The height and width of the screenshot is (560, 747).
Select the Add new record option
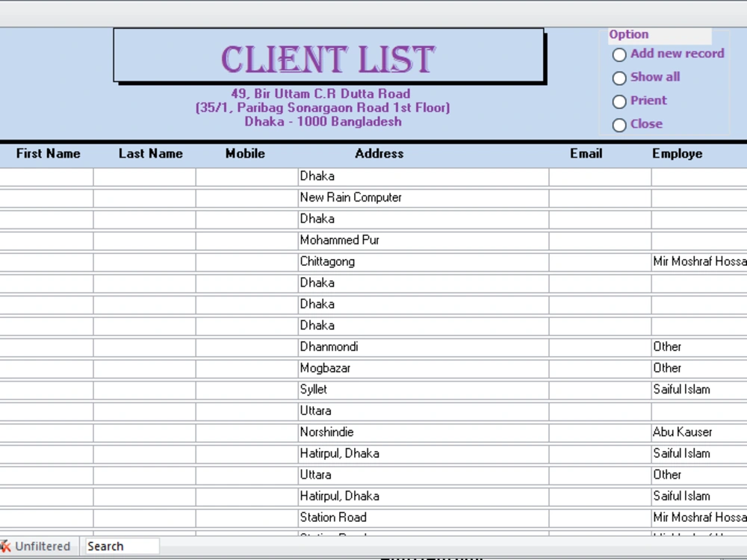[x=619, y=55]
